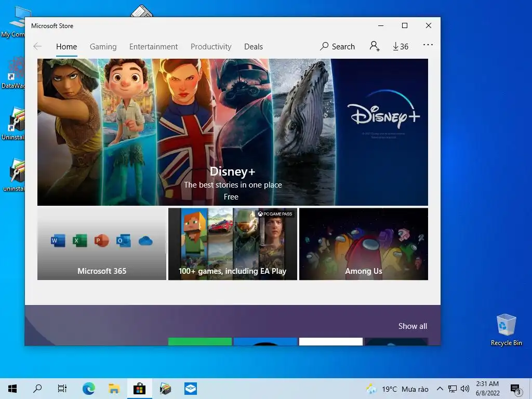This screenshot has width=532, height=399.
Task: Open Task View in the taskbar
Action: pyautogui.click(x=62, y=389)
